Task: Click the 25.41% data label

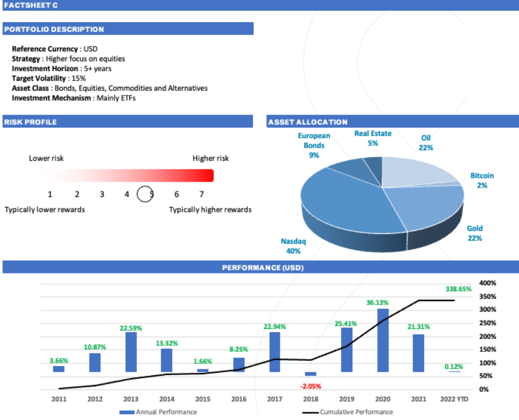Action: [x=345, y=323]
